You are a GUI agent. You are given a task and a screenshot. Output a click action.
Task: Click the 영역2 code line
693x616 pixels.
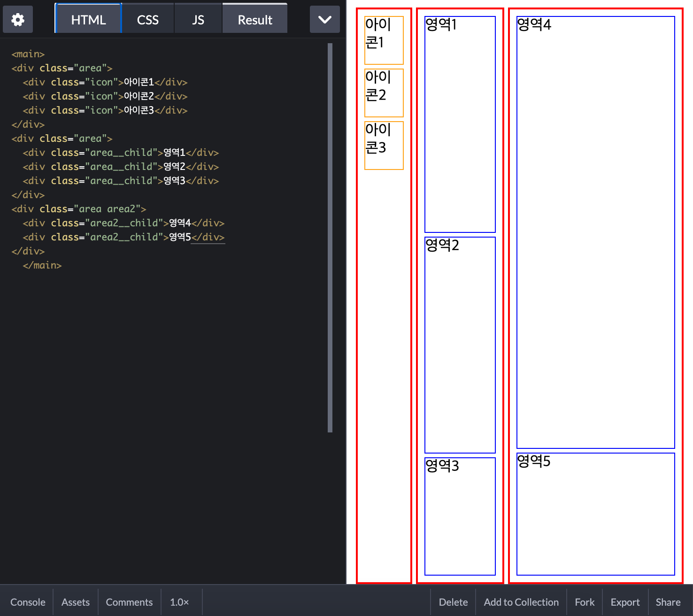click(x=121, y=167)
